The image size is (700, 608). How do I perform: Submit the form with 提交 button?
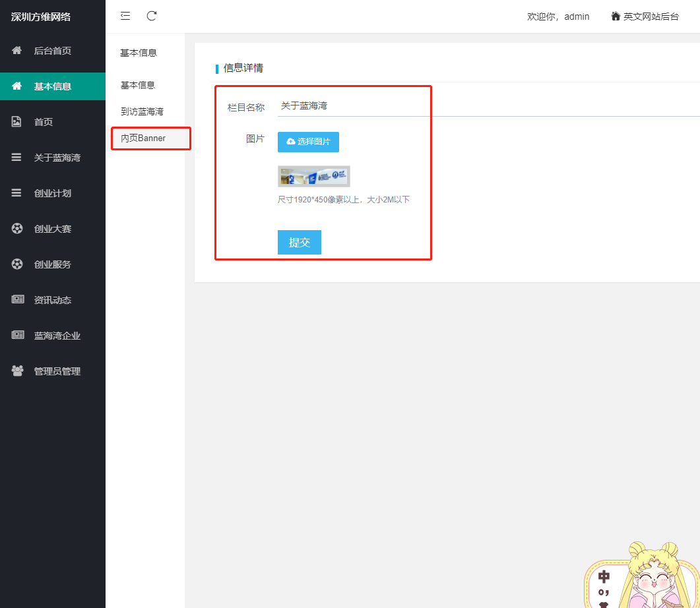(x=299, y=242)
